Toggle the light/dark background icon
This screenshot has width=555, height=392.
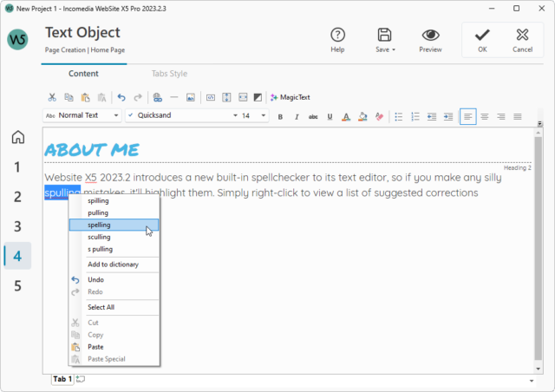[x=258, y=97]
